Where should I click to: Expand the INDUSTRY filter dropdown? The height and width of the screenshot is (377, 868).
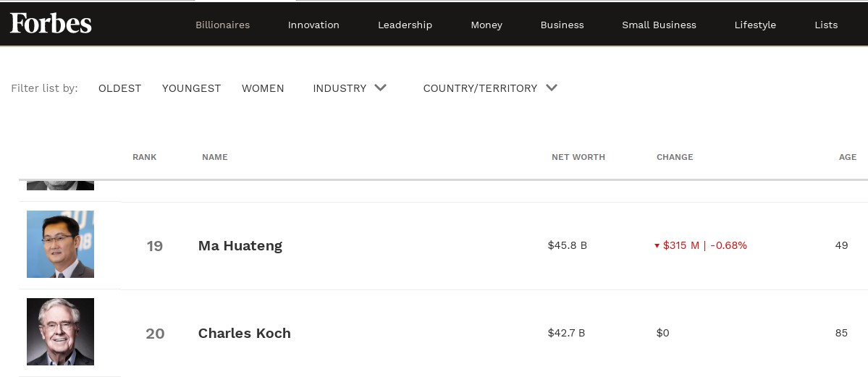[350, 88]
